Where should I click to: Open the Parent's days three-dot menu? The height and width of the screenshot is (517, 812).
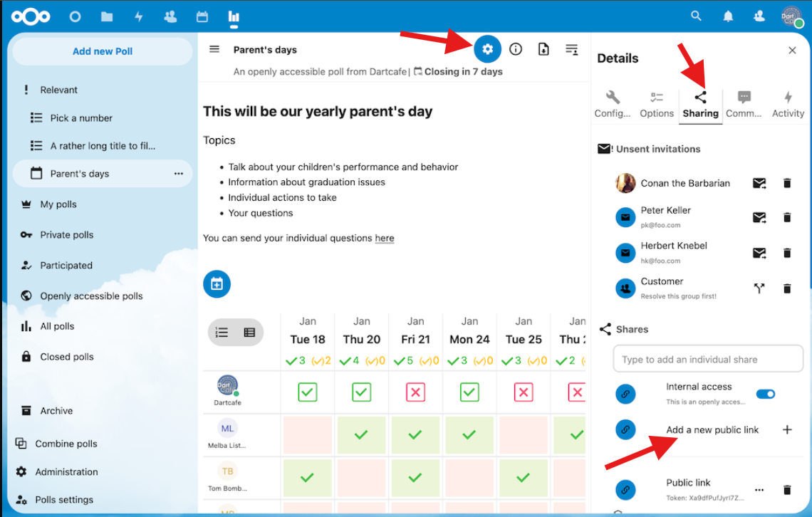179,174
